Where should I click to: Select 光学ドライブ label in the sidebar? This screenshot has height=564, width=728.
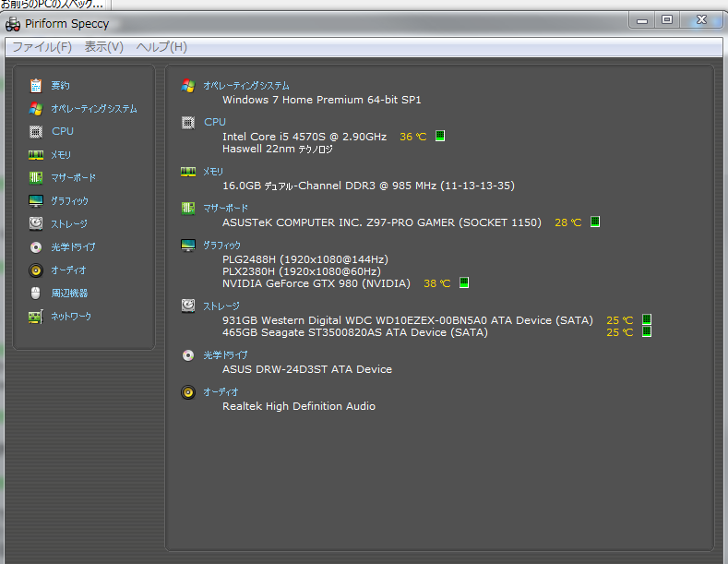pyautogui.click(x=73, y=246)
